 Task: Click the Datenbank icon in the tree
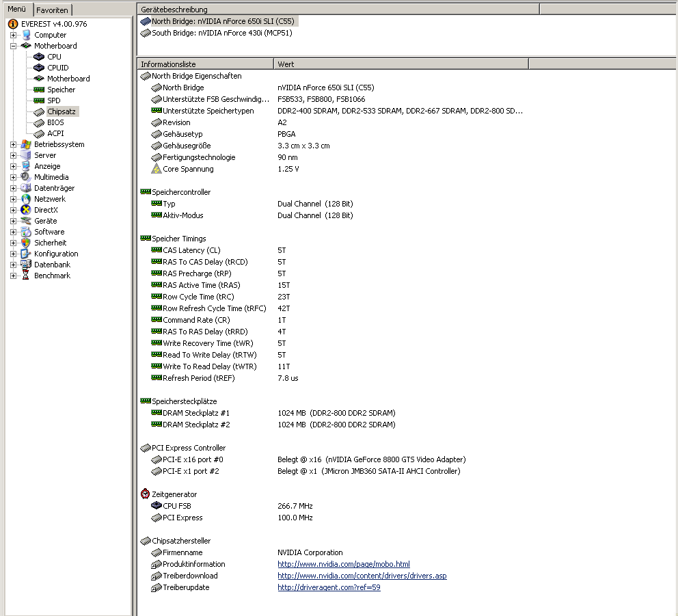(x=26, y=265)
